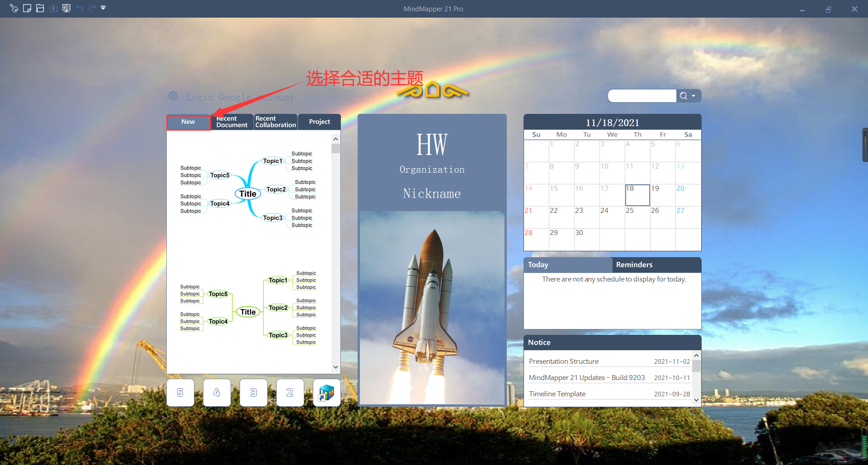Viewport: 868px width, 465px height.
Task: Select November 19 in the calendar
Action: pyautogui.click(x=663, y=195)
